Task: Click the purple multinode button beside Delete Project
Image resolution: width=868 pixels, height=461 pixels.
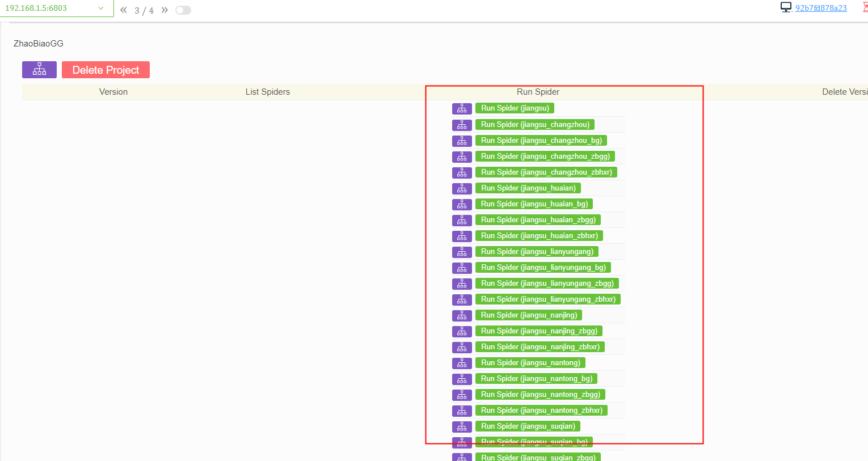Action: pos(39,70)
